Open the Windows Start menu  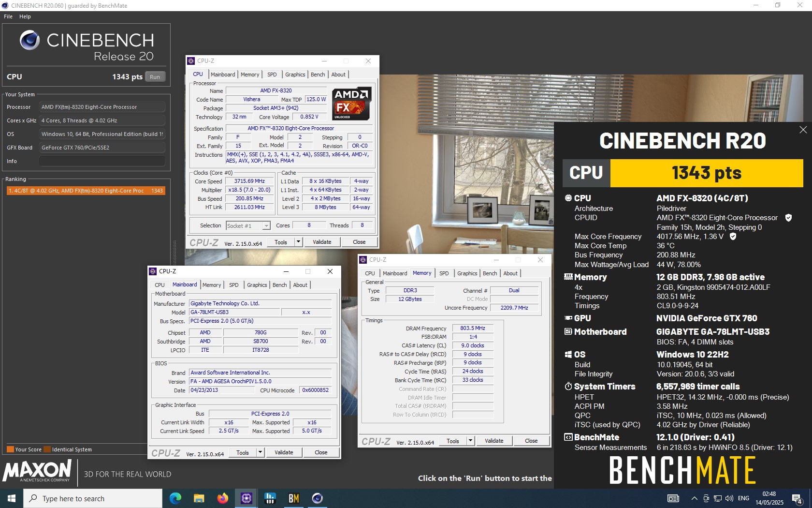click(x=12, y=498)
